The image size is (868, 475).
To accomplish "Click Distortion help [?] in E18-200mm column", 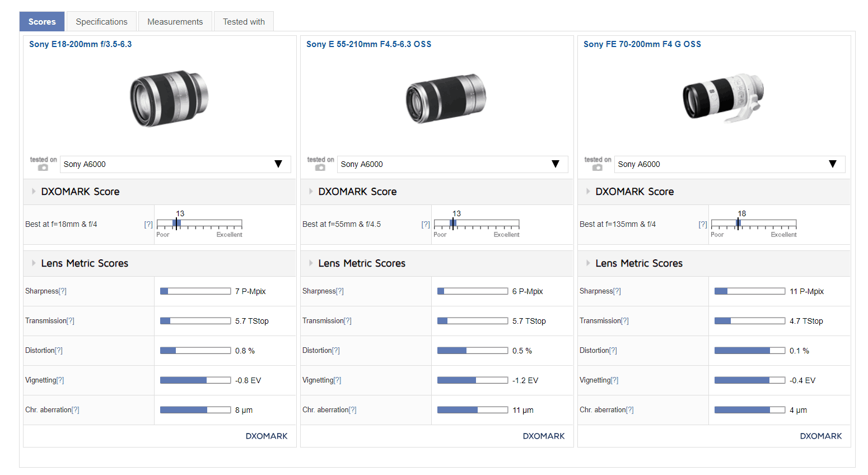I will point(59,351).
